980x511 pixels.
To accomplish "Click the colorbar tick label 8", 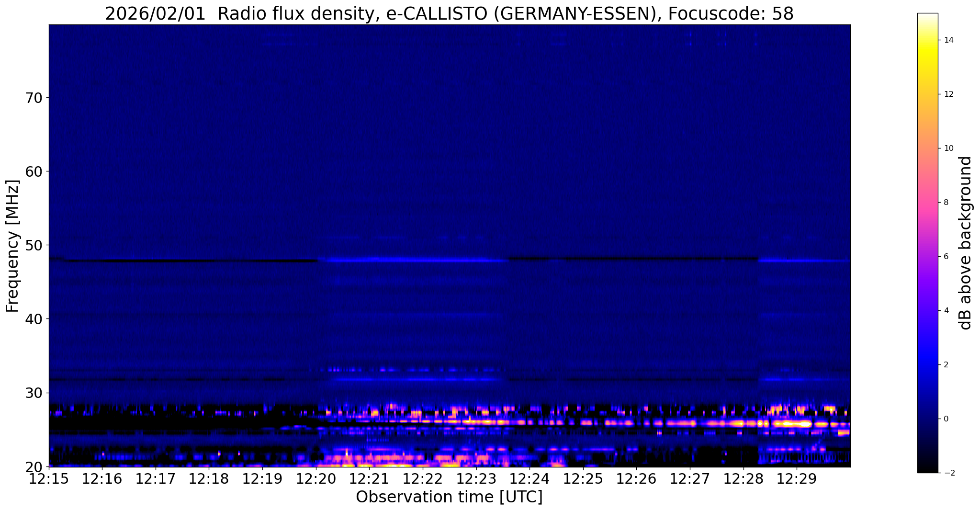I will pos(946,203).
